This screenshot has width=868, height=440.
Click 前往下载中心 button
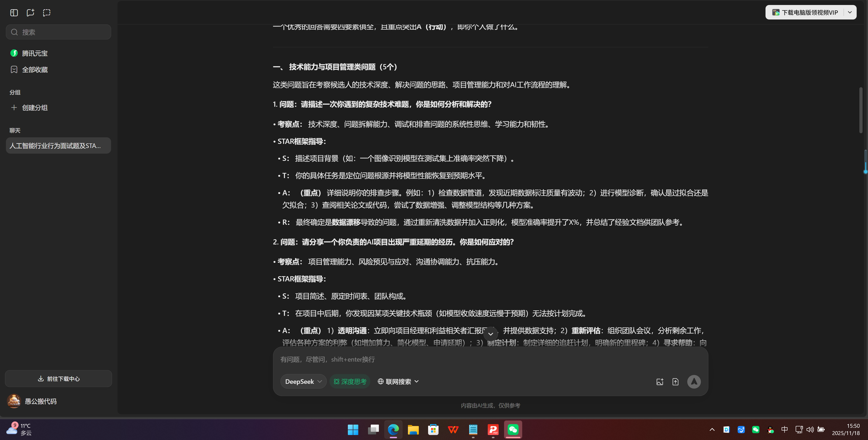[58, 378]
